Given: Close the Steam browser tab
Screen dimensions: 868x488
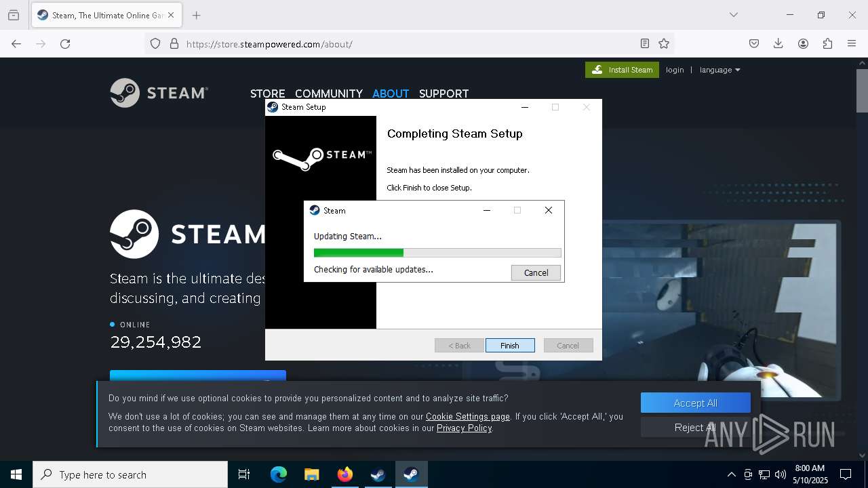Looking at the screenshot, I should (x=170, y=15).
